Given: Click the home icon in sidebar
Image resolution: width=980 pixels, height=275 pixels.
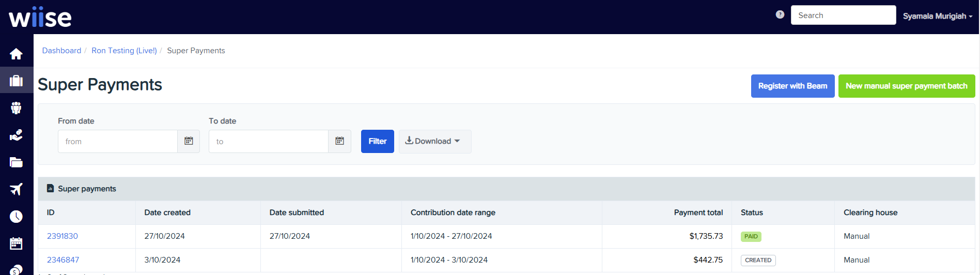Looking at the screenshot, I should coord(16,54).
